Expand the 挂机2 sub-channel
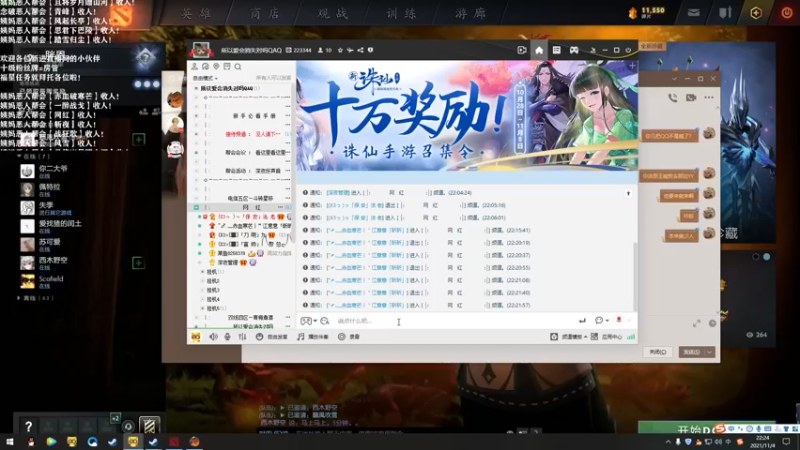The image size is (800, 450). click(x=203, y=281)
